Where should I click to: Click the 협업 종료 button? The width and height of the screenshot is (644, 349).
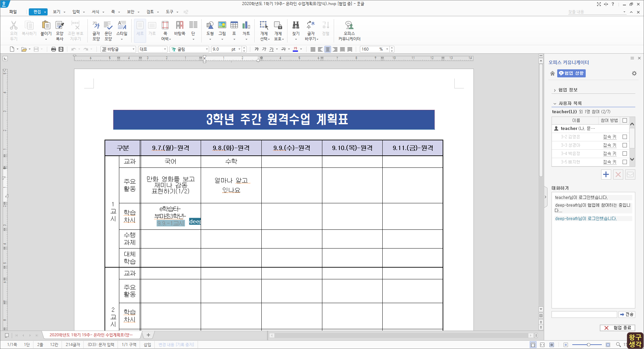tap(617, 328)
